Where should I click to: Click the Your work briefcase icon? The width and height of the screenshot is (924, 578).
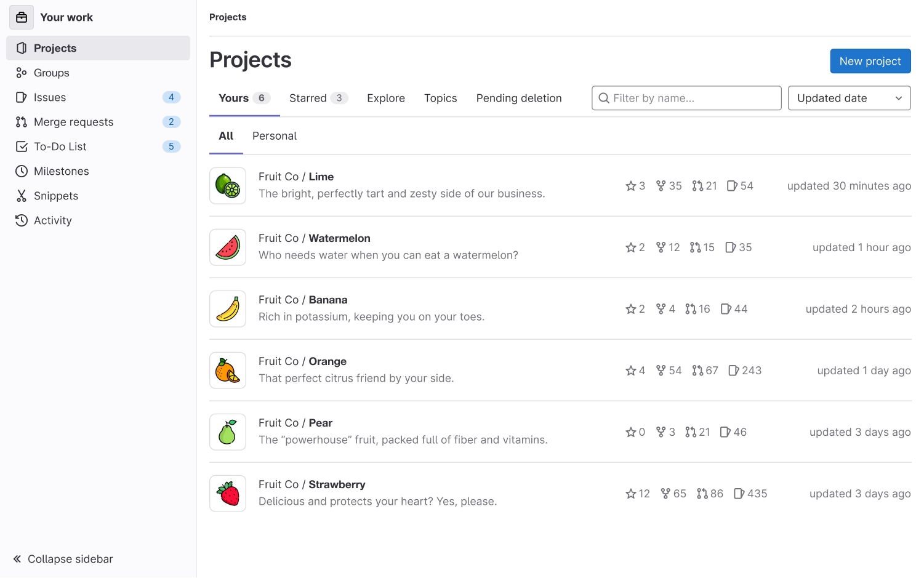[x=22, y=17]
